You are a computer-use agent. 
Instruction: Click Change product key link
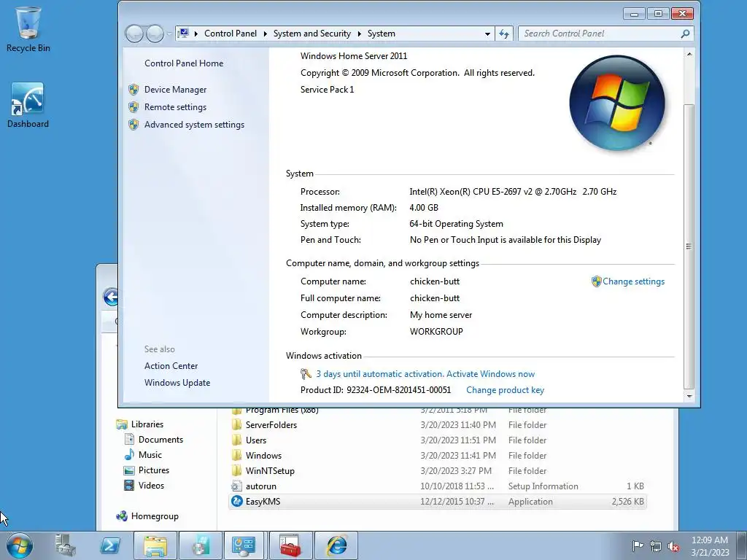point(505,390)
